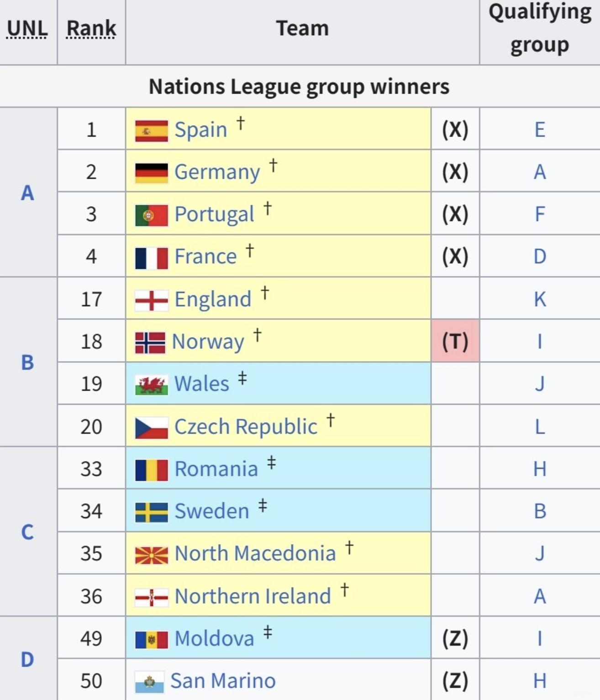Click the Rank column header
Image resolution: width=600 pixels, height=700 pixels.
(91, 28)
